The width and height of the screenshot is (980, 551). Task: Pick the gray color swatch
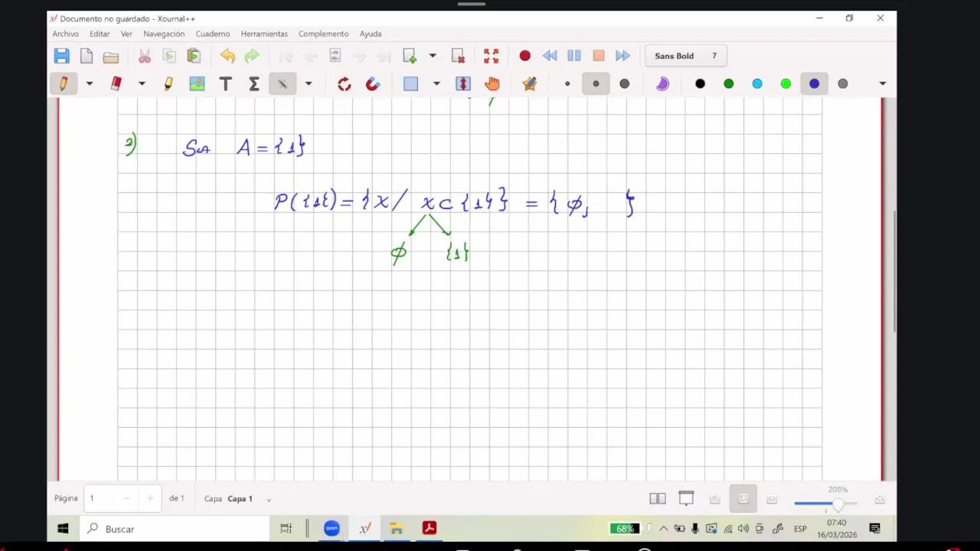[x=843, y=83]
